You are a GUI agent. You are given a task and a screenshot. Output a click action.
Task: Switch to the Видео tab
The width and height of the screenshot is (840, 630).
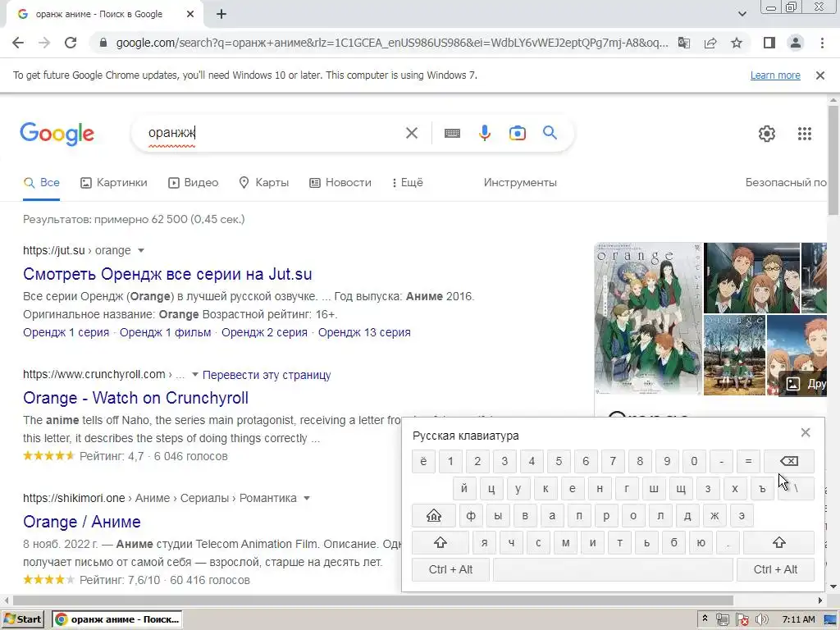pos(194,183)
